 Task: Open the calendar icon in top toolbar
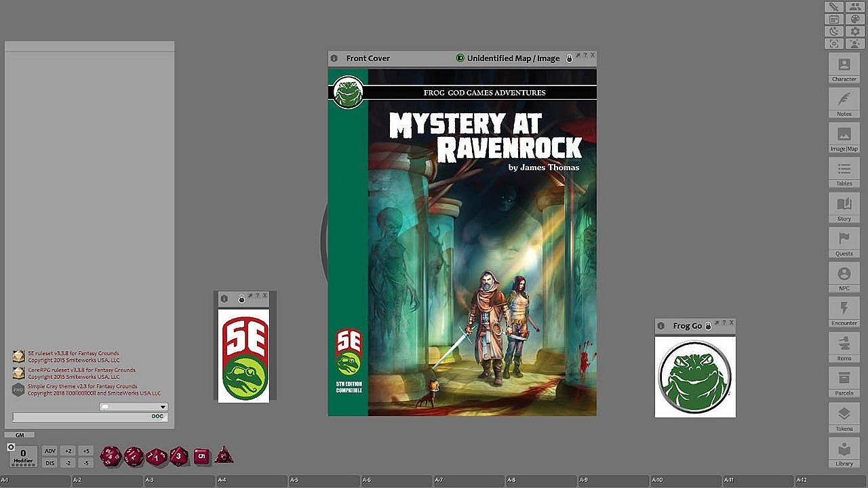point(834,20)
